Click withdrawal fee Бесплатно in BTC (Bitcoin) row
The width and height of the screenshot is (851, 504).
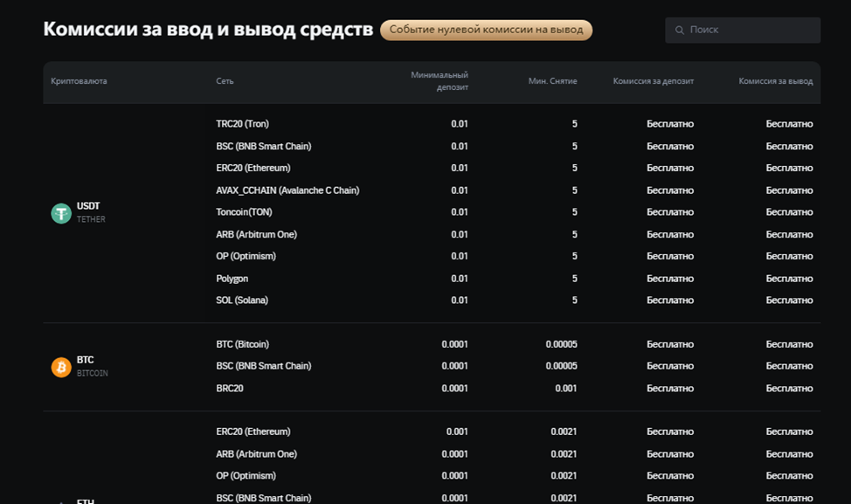tap(790, 344)
